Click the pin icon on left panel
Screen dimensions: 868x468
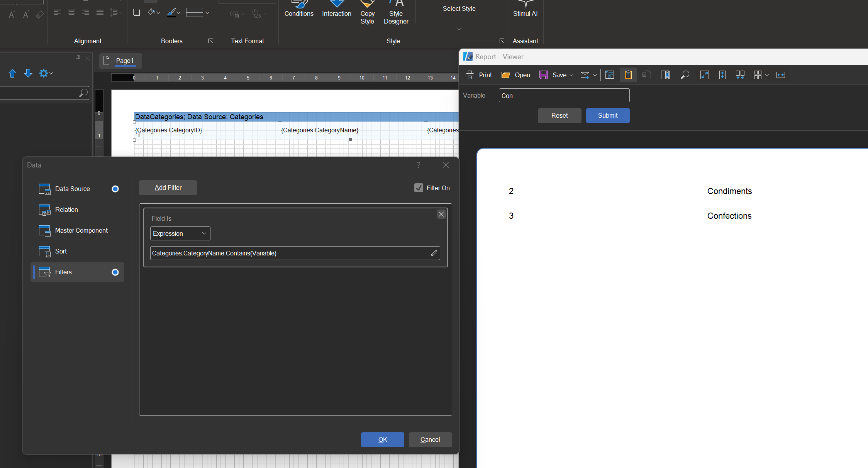[x=78, y=57]
